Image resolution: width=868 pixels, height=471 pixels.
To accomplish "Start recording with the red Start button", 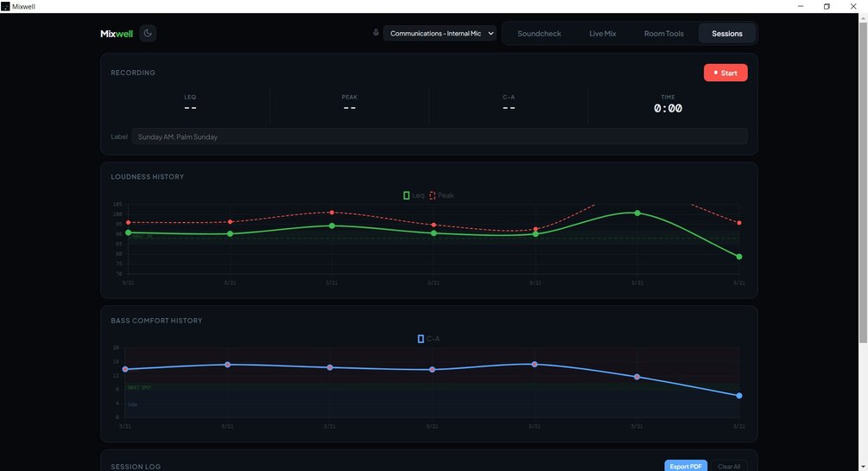I will click(725, 73).
